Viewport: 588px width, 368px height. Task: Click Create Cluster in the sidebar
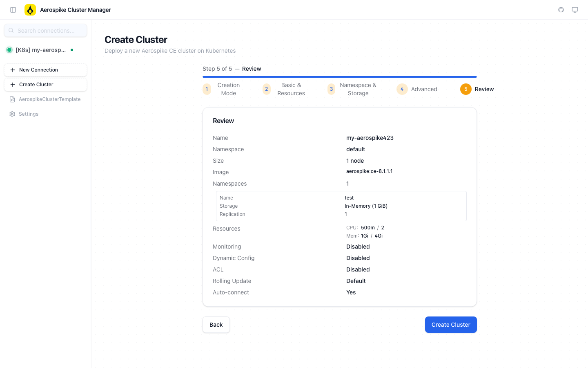(45, 85)
